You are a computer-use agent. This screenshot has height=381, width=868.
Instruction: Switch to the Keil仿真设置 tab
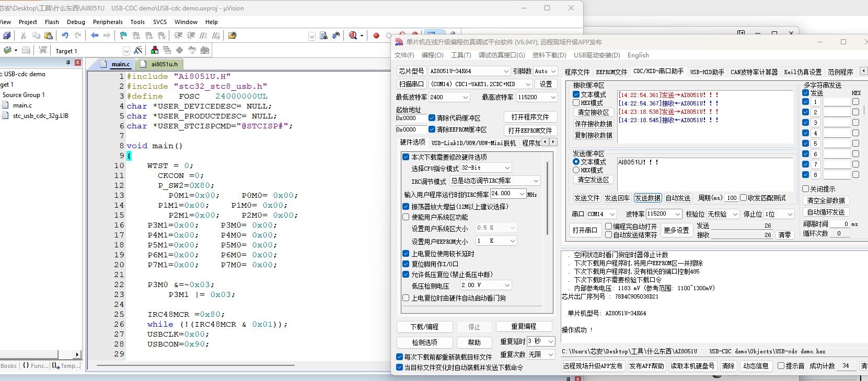click(803, 72)
